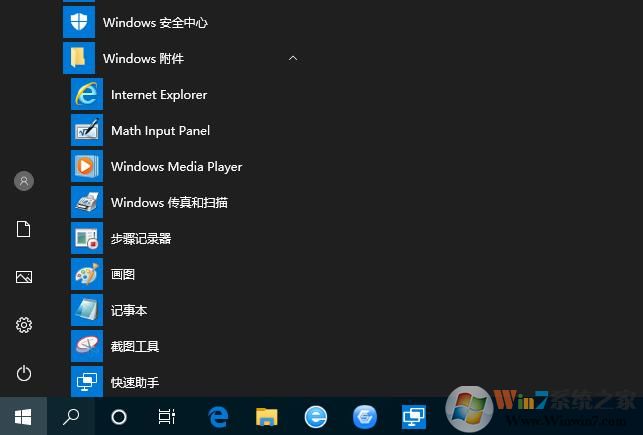Open File Explorer from the taskbar
The width and height of the screenshot is (643, 435).
point(267,417)
